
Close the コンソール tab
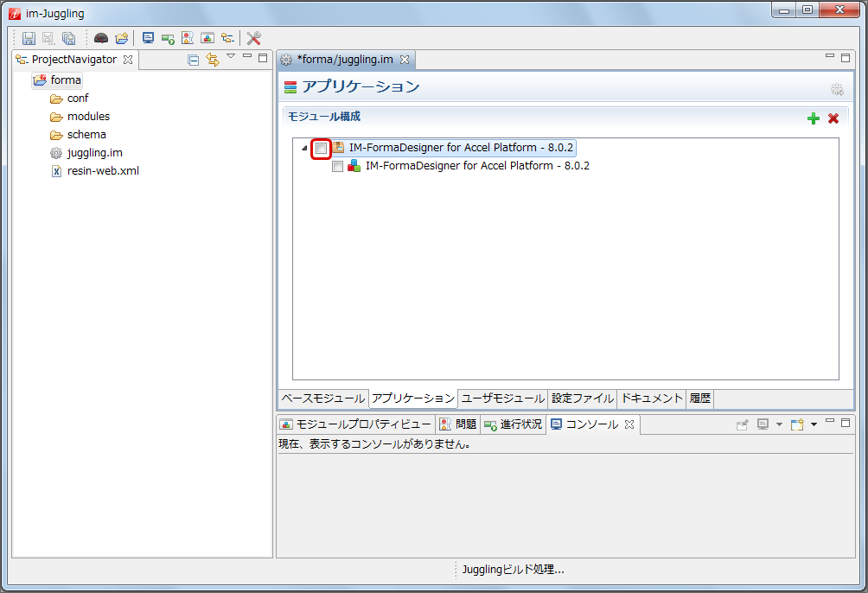click(629, 424)
